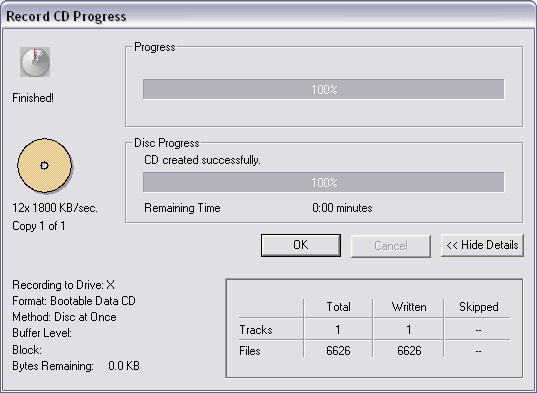Click the CD recording icon above Finished!
This screenshot has height=393, width=537.
pos(35,62)
